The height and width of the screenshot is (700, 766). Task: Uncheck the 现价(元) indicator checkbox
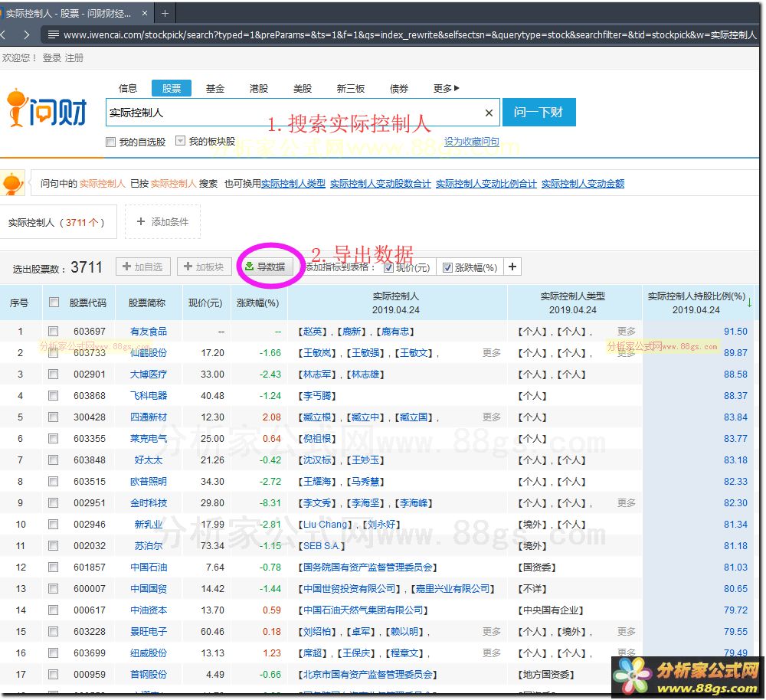point(388,268)
